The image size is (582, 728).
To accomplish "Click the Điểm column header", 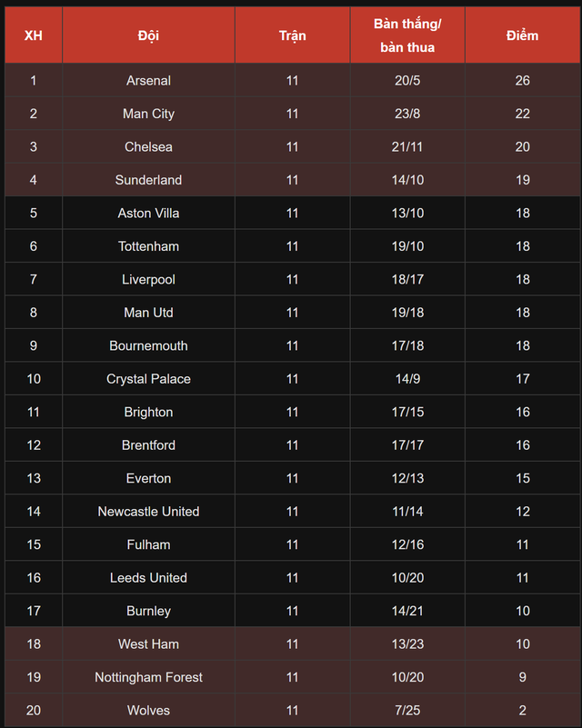I will [522, 35].
